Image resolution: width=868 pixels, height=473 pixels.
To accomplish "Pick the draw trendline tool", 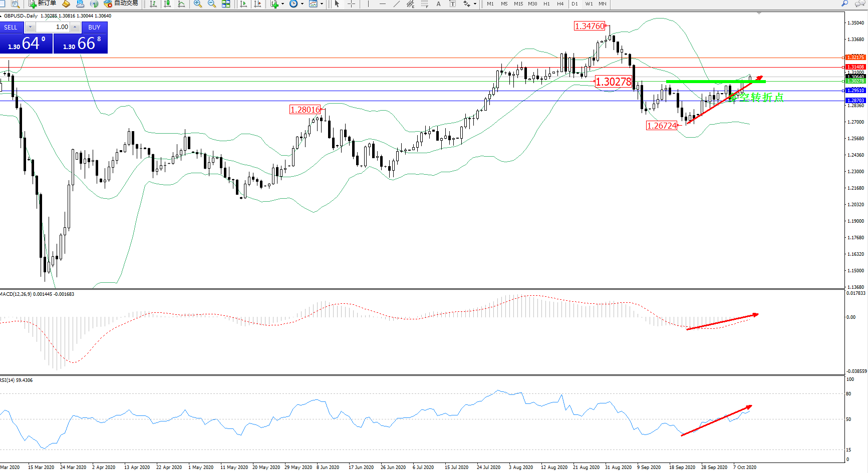I will click(397, 4).
